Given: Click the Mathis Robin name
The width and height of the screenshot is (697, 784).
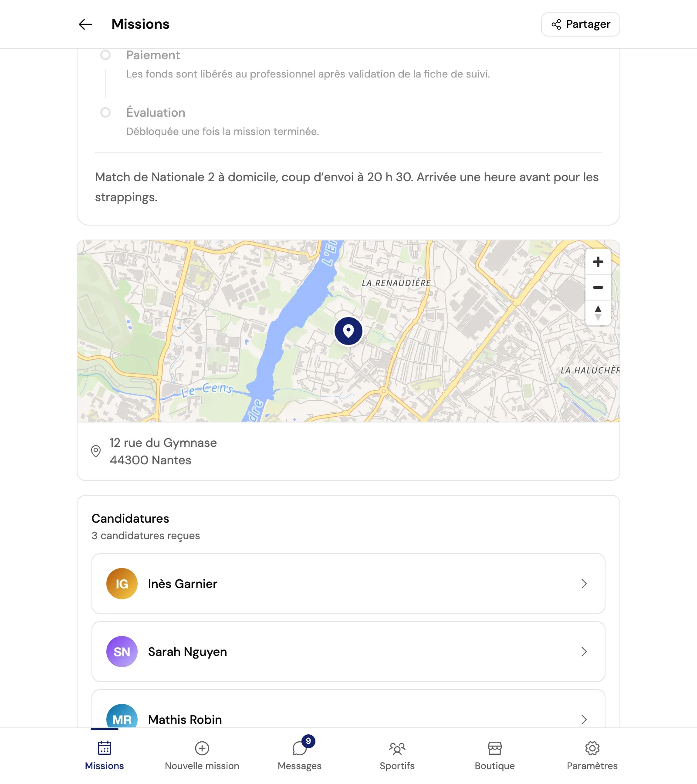Looking at the screenshot, I should (x=185, y=720).
